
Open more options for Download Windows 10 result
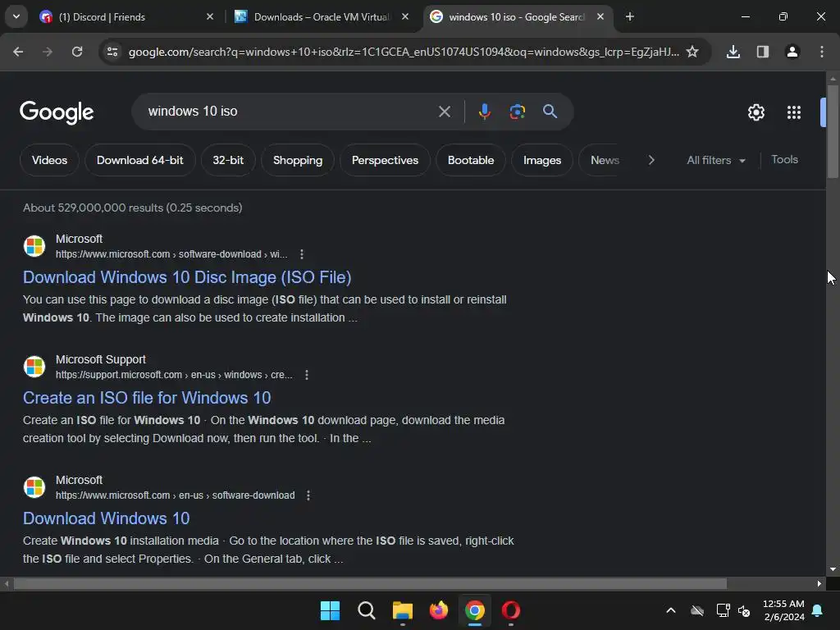coord(308,495)
